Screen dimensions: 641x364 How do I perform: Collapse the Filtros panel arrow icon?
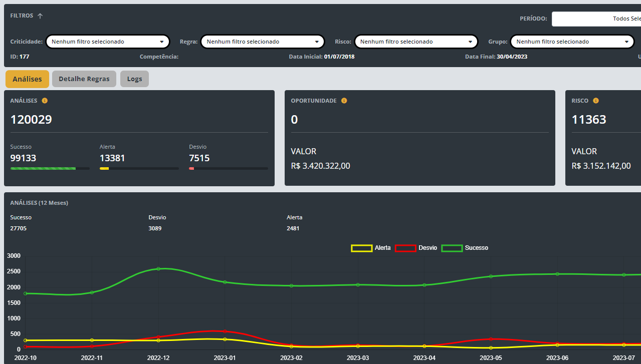40,16
